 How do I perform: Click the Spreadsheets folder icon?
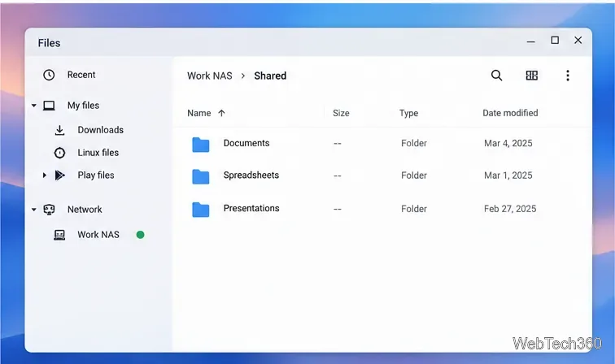(x=200, y=176)
